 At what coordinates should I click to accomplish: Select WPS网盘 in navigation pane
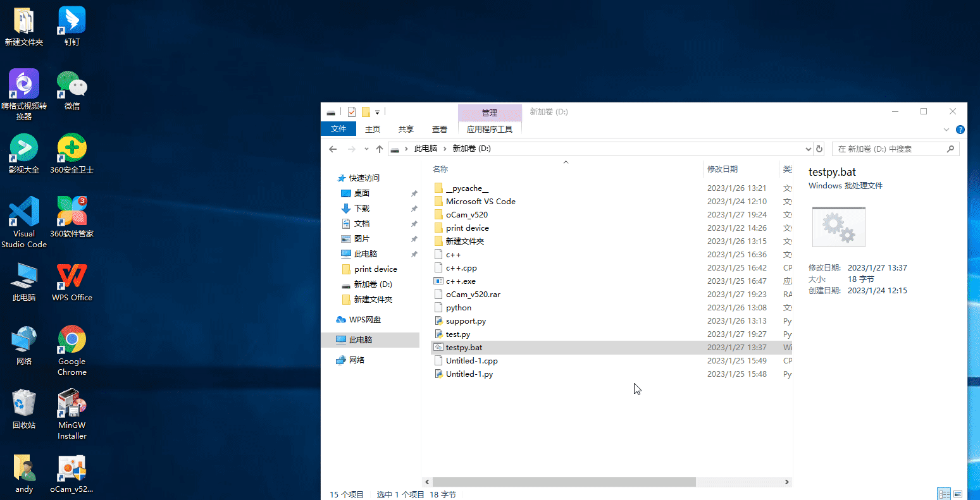365,320
